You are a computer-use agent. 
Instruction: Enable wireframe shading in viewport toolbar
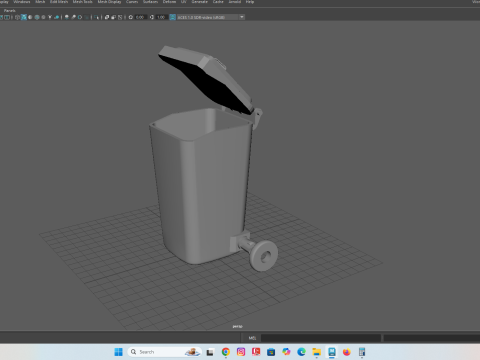(17, 17)
